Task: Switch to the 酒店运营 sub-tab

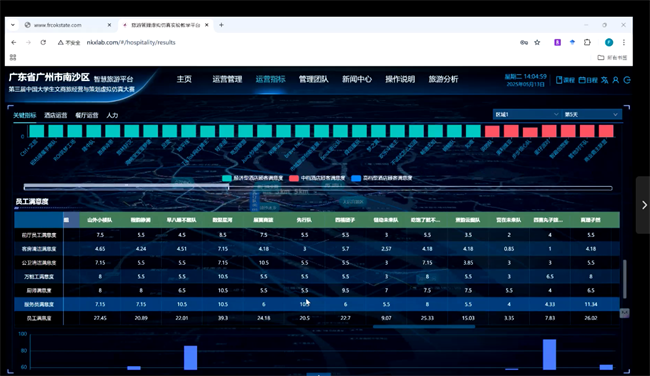Action: tap(56, 115)
